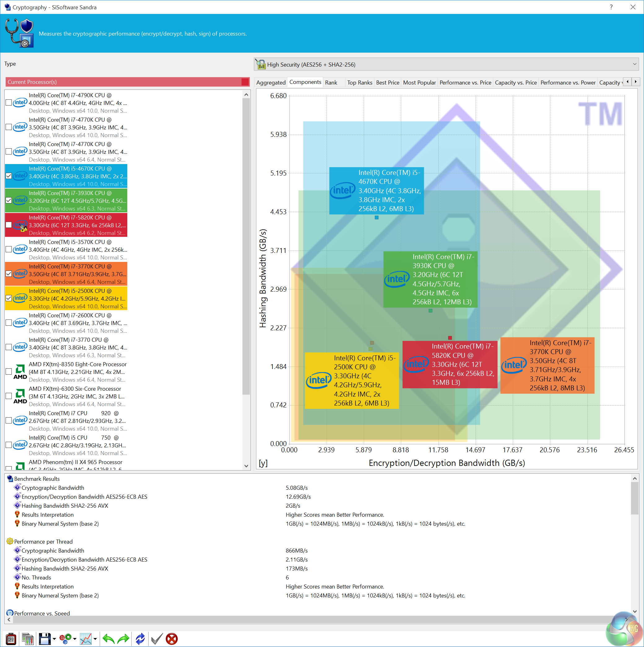The width and height of the screenshot is (644, 647).
Task: Check the AMD FX-8350 processor checkbox
Action: [9, 372]
